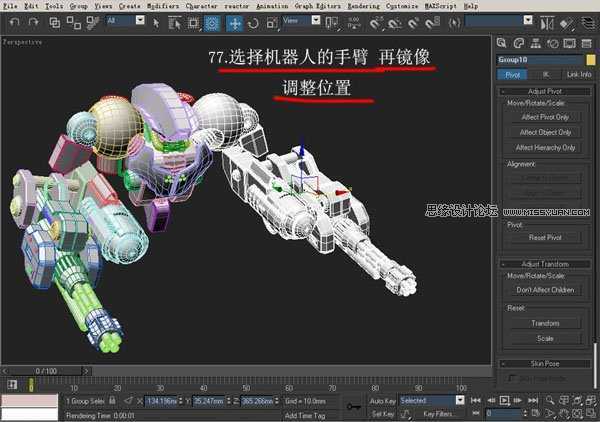Screen dimensions: 600x422
Task: Open the Layer Manager icon
Action: tap(589, 23)
